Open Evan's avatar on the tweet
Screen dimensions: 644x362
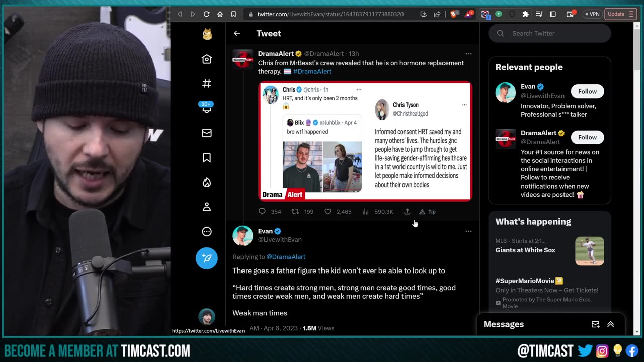(243, 236)
